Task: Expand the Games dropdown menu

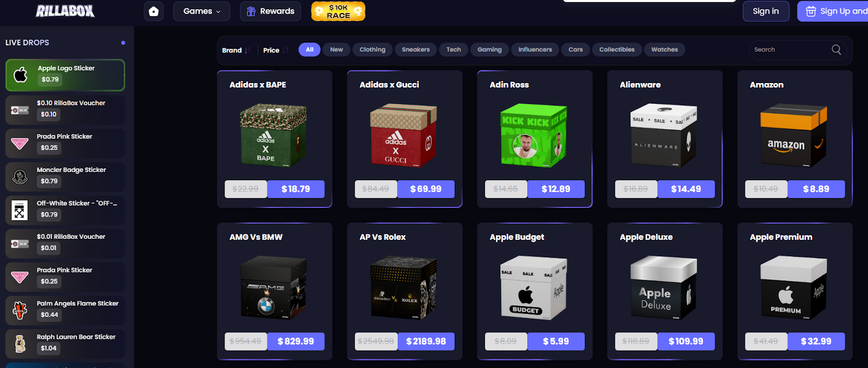Action: pos(202,11)
